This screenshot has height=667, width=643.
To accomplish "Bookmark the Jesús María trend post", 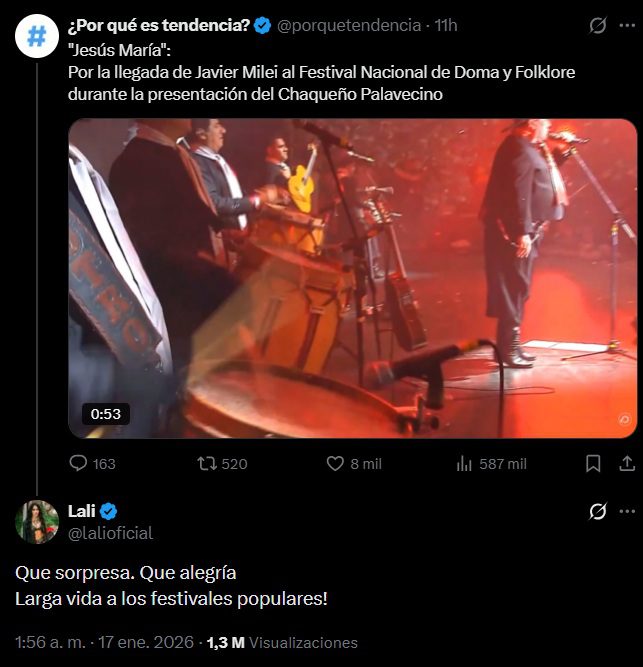I will pyautogui.click(x=593, y=463).
